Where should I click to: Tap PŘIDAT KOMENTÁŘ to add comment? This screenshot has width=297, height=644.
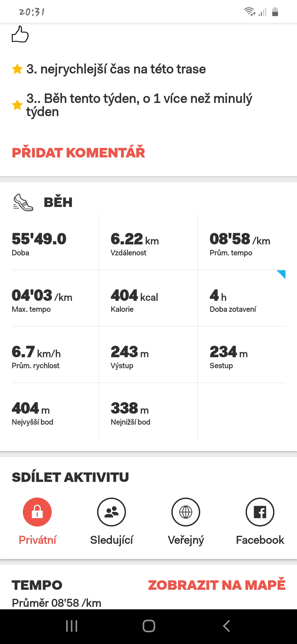point(78,152)
